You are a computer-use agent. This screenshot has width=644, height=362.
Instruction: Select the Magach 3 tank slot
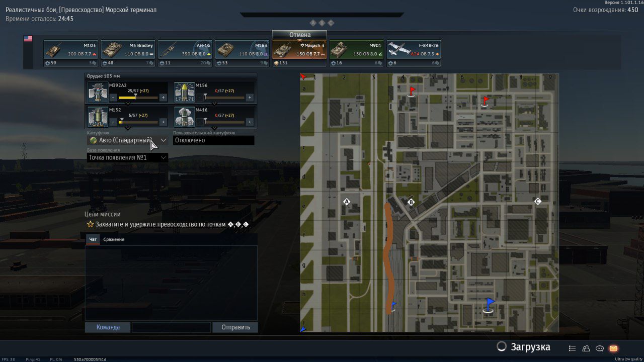tap(299, 53)
